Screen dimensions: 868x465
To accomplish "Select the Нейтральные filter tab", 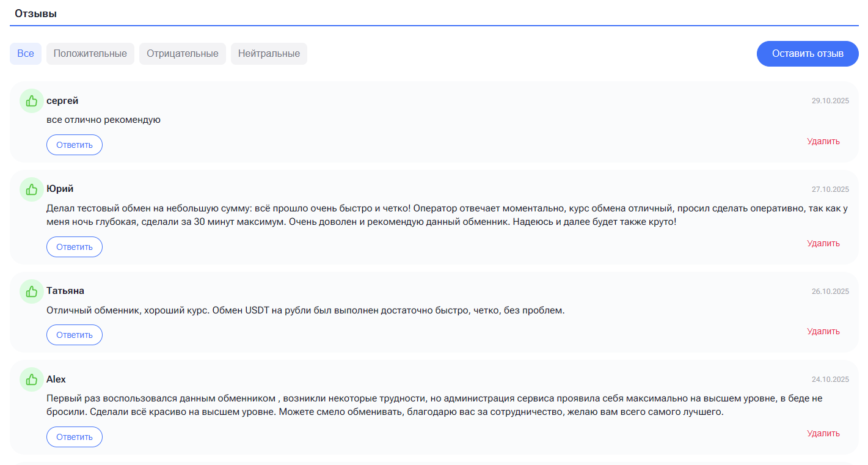I will [x=269, y=54].
